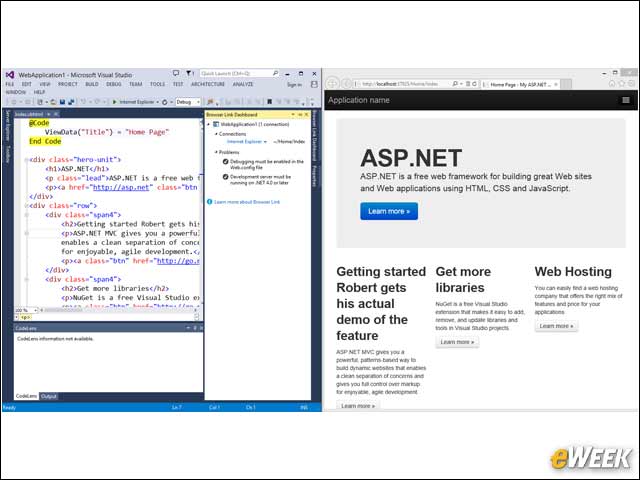
Task: Click the Visual Studio logo icon
Action: coord(10,75)
